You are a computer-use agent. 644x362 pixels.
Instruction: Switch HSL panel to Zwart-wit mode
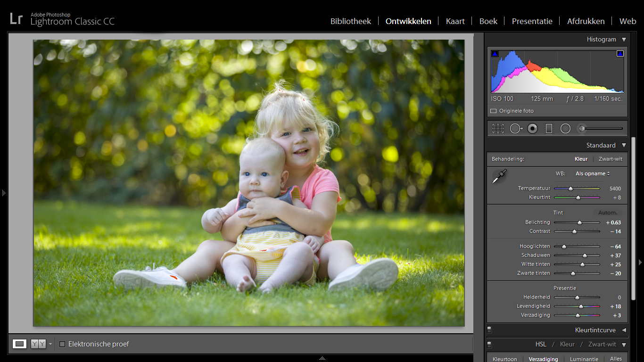point(603,345)
